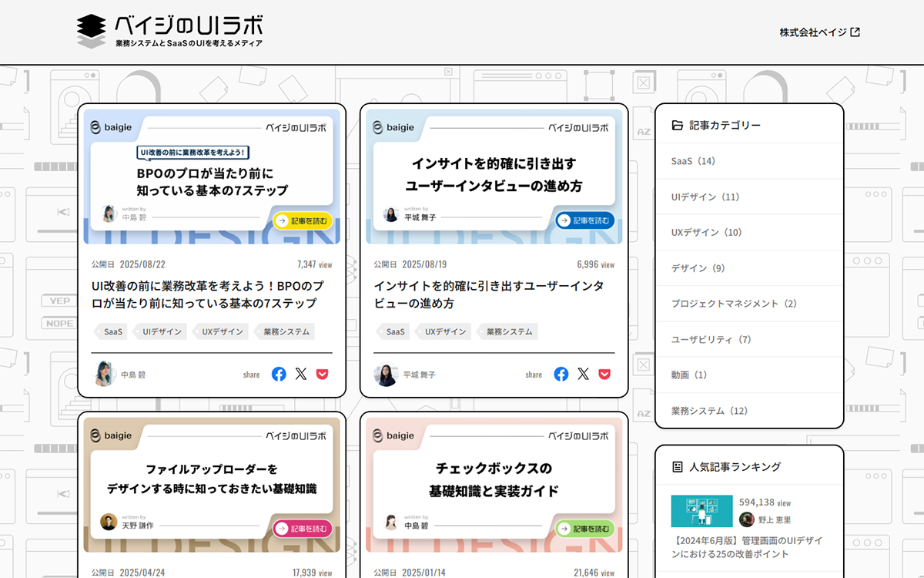Share the user interview article on X
The height and width of the screenshot is (578, 924).
[583, 374]
